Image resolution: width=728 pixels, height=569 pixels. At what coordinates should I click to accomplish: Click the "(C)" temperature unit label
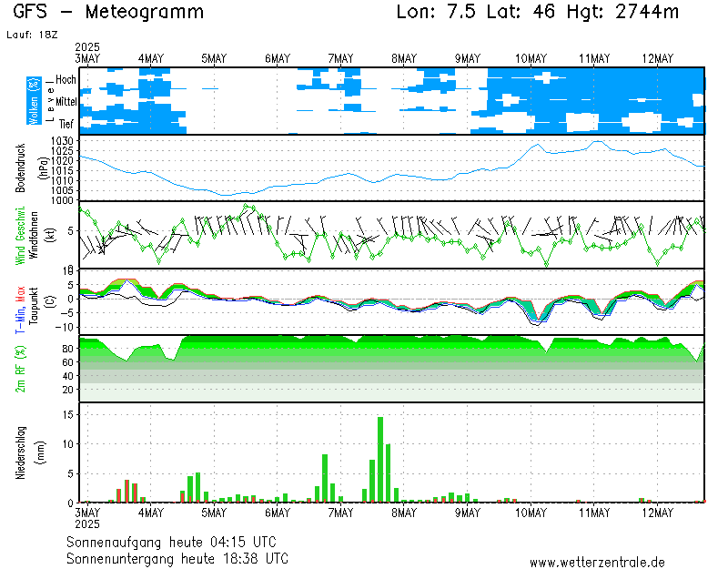(x=50, y=301)
